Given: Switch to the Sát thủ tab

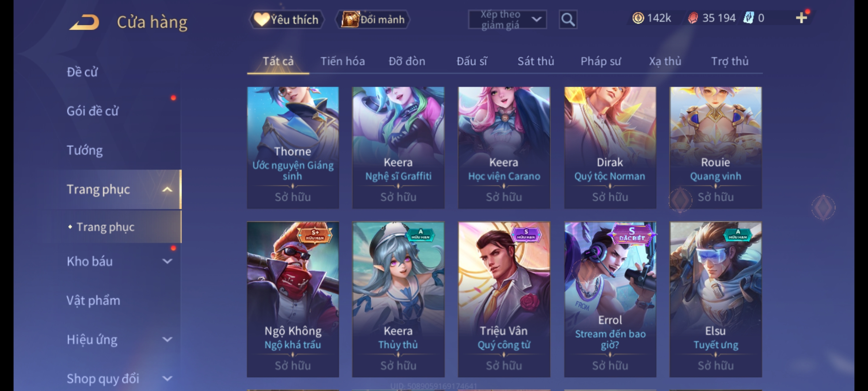Looking at the screenshot, I should [536, 61].
